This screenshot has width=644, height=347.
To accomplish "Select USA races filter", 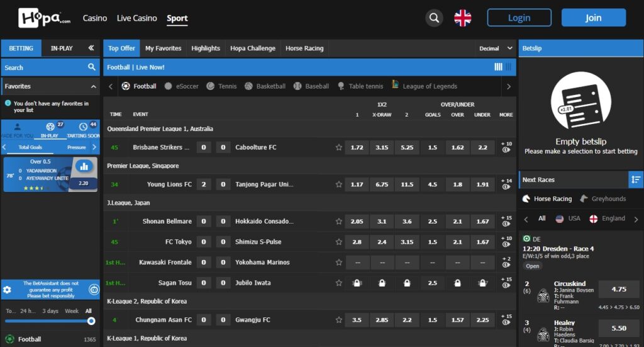I will coord(568,219).
